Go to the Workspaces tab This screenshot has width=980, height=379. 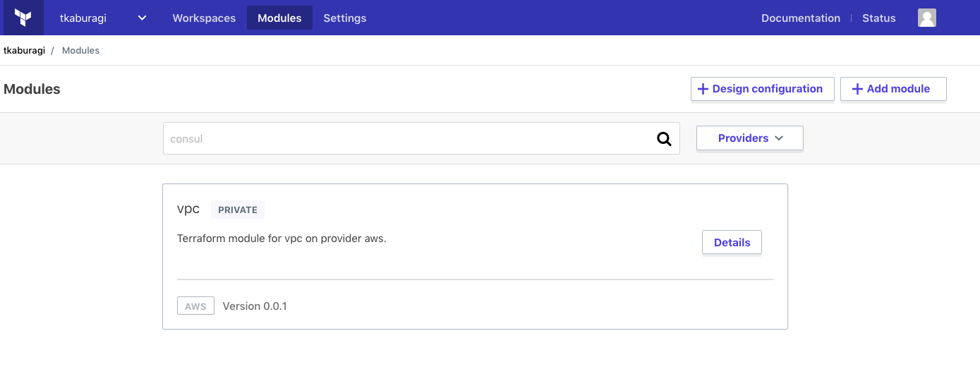click(x=204, y=18)
